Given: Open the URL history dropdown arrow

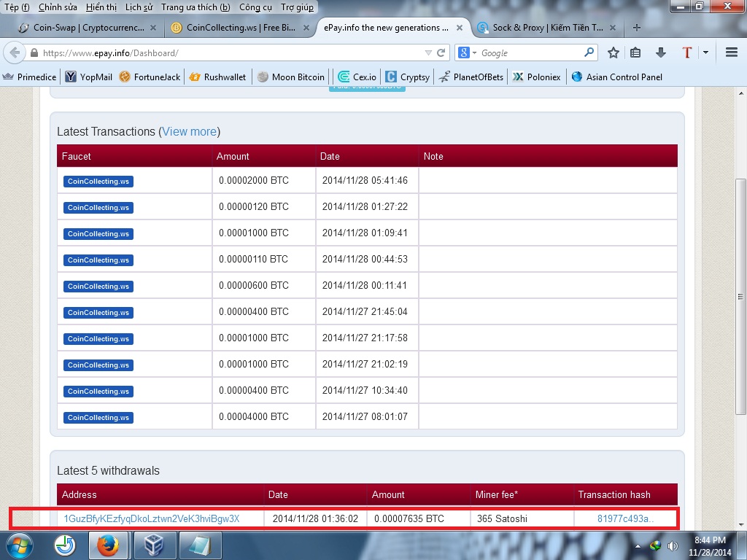Looking at the screenshot, I should point(427,52).
